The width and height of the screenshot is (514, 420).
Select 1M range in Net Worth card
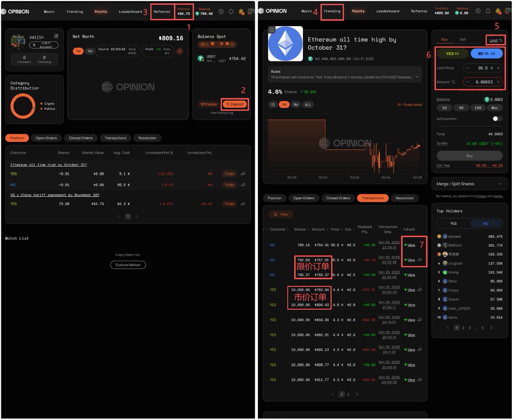pyautogui.click(x=89, y=51)
